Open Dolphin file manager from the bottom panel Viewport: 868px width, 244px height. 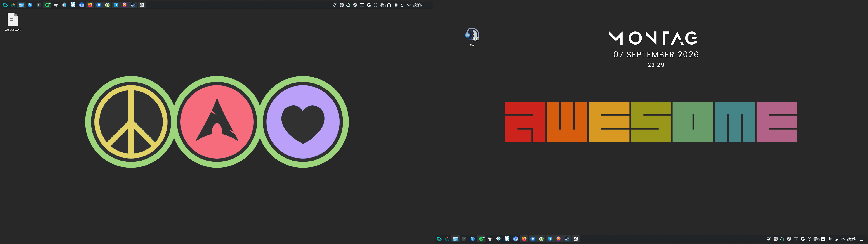(455, 239)
